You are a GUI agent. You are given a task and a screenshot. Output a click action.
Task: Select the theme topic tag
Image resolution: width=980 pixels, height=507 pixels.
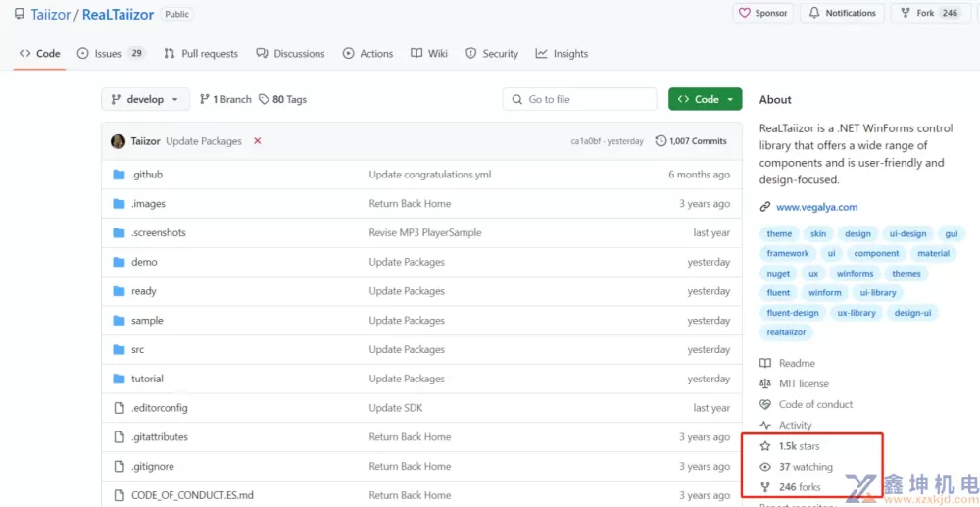coord(779,233)
